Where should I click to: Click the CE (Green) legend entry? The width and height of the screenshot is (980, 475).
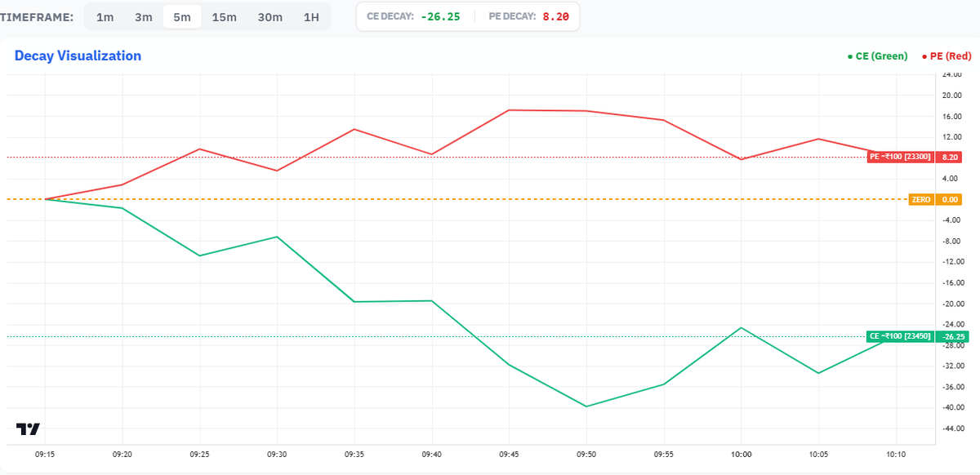(x=877, y=56)
